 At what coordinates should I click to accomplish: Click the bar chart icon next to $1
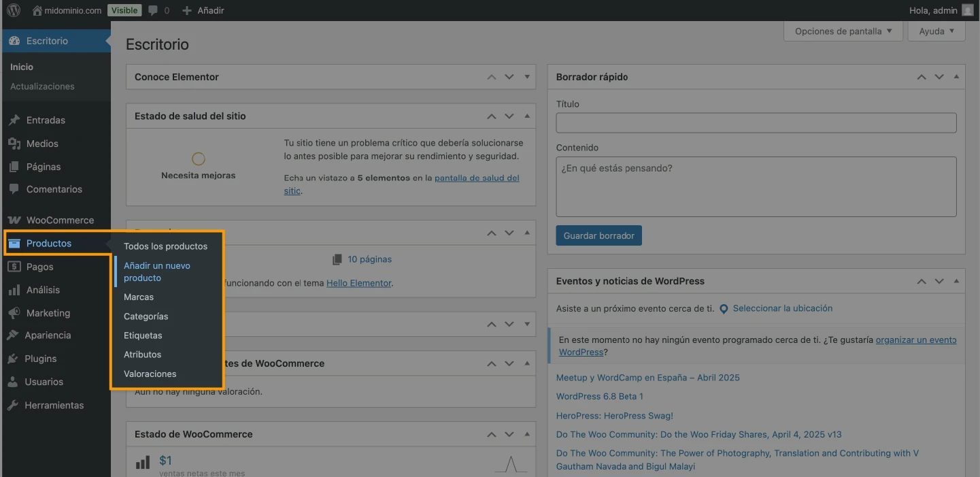[x=143, y=463]
